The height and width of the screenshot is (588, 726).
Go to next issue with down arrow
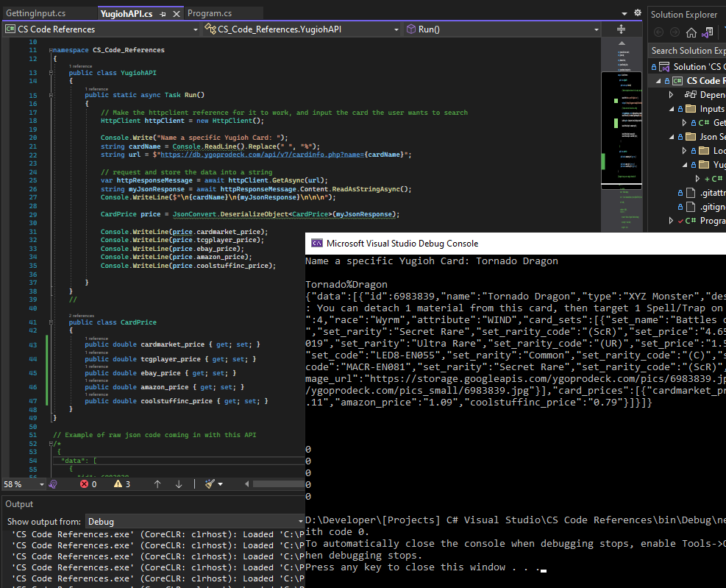(x=179, y=484)
